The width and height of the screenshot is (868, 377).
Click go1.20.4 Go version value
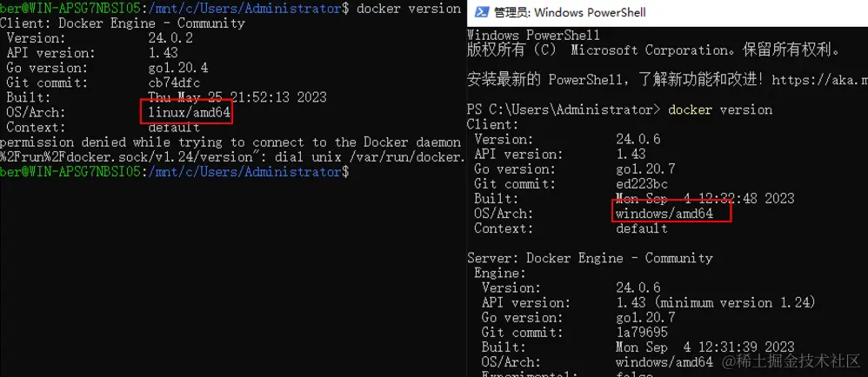[x=177, y=68]
